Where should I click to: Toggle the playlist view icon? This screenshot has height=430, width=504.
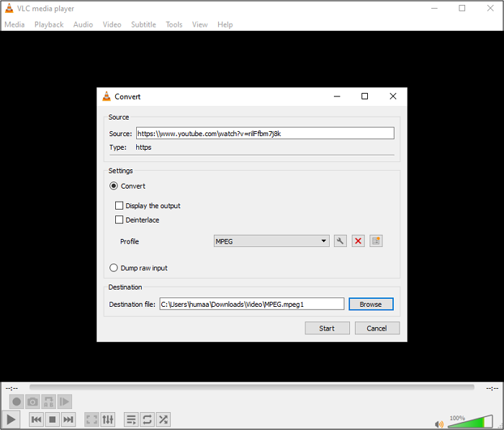pyautogui.click(x=131, y=419)
